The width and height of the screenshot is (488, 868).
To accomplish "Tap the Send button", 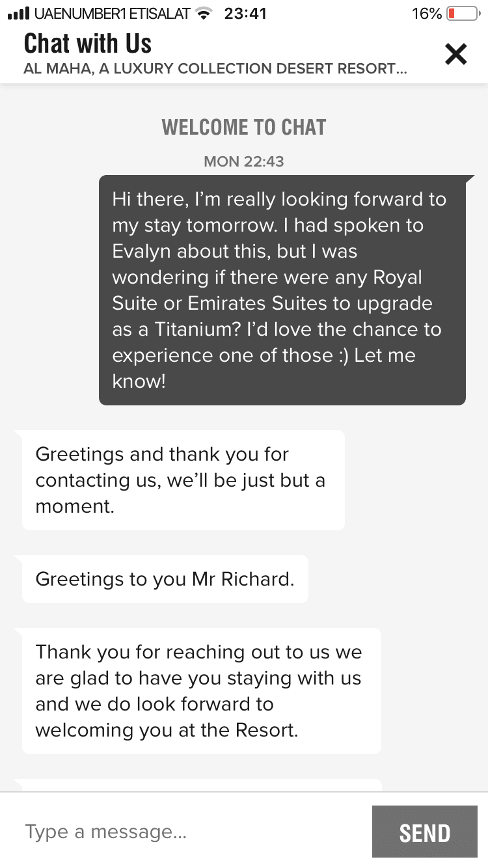I will (424, 832).
